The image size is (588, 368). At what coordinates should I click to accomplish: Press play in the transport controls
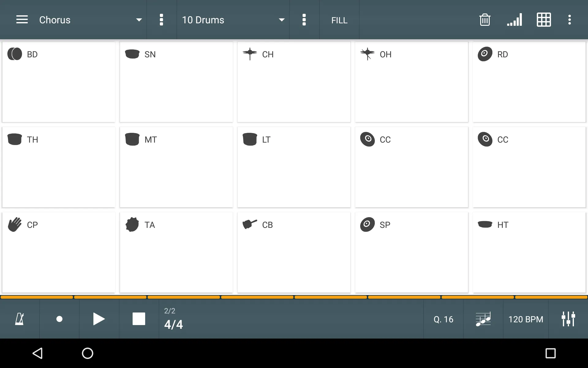pos(99,319)
